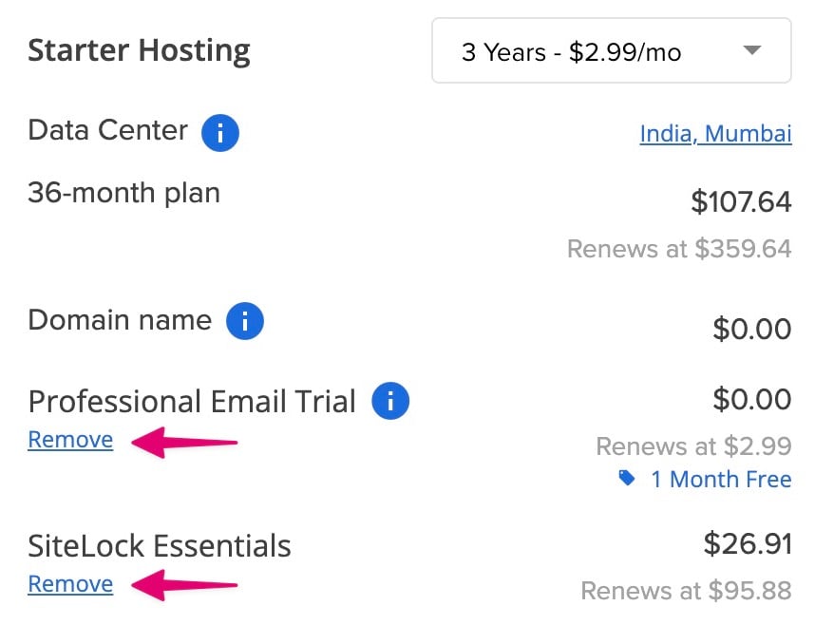This screenshot has height=644, width=815.
Task: Open the India, Mumbai data center link
Action: [715, 134]
